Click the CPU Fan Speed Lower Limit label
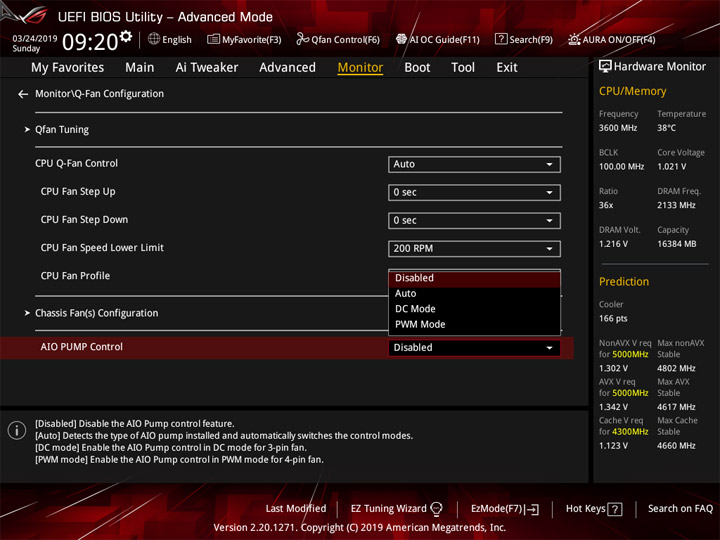Viewport: 720px width, 540px height. click(x=102, y=248)
